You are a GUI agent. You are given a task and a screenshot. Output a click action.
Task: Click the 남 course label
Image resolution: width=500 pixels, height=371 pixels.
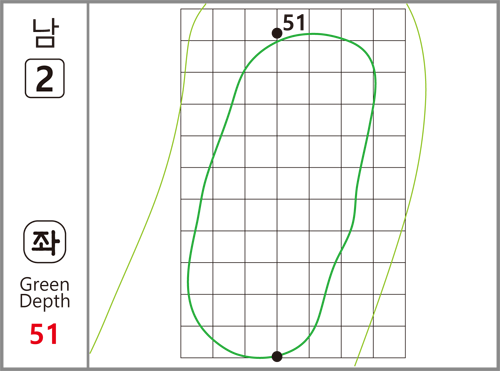45,33
